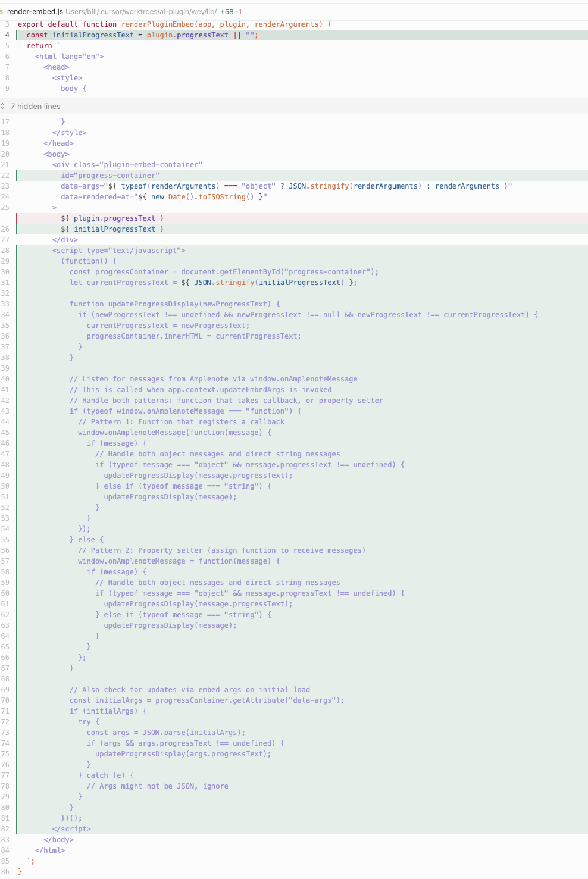Click the JS file type icon
The image size is (588, 879).
point(2,12)
